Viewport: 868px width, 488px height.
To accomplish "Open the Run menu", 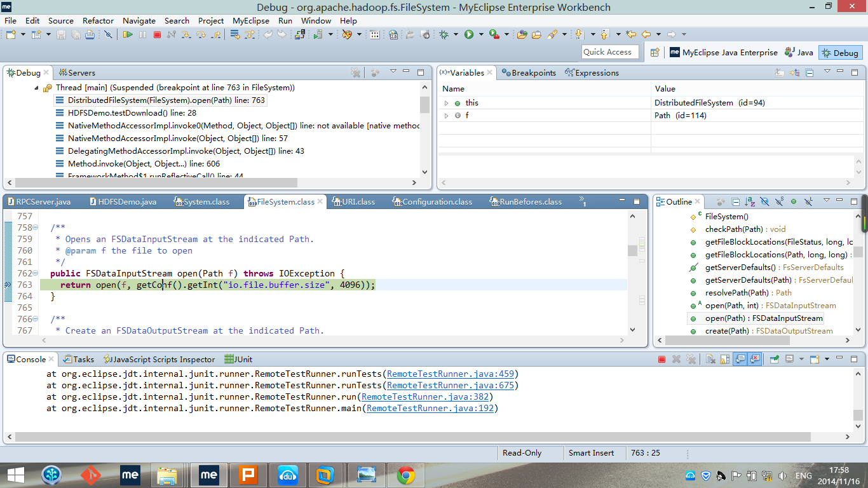I will click(285, 20).
